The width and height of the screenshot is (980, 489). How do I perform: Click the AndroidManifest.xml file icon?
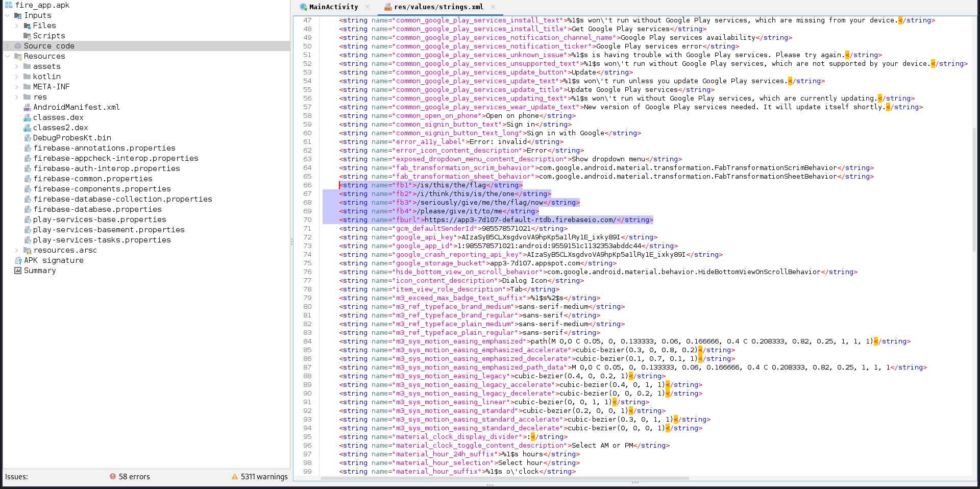tap(27, 108)
